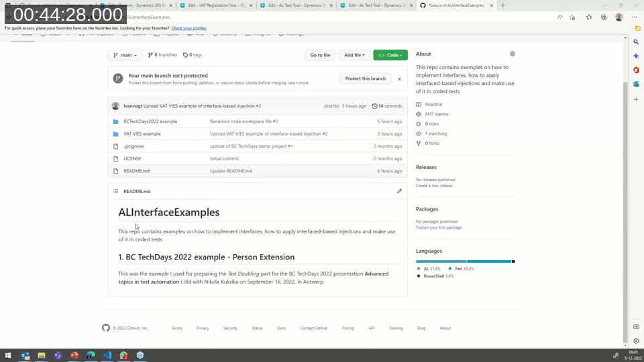
Task: Open Edge sidebar settings gear
Action: (636, 341)
